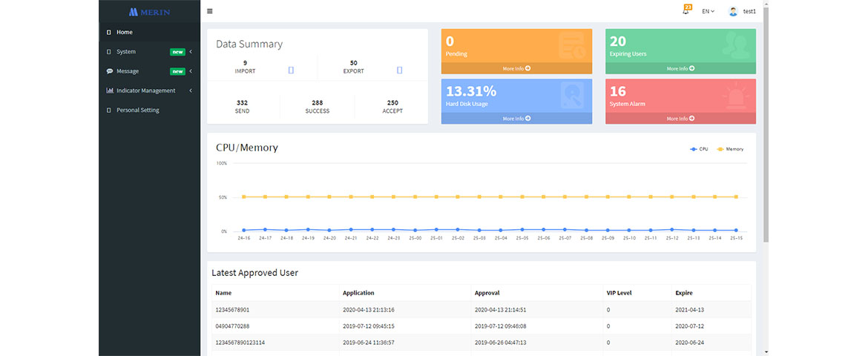Click the Merin logo in the sidebar

point(149,12)
